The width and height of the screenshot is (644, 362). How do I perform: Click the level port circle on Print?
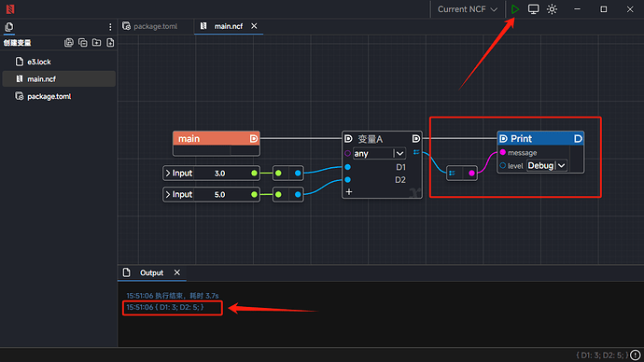tap(503, 165)
